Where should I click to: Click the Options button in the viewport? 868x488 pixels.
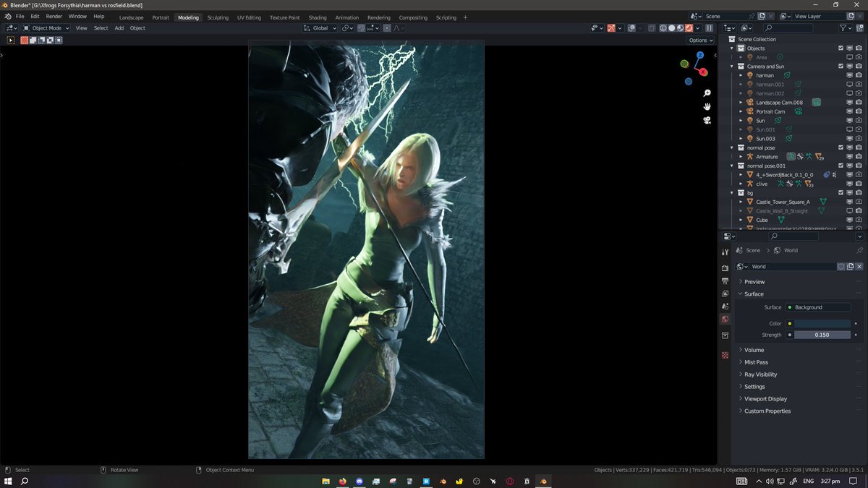point(699,40)
